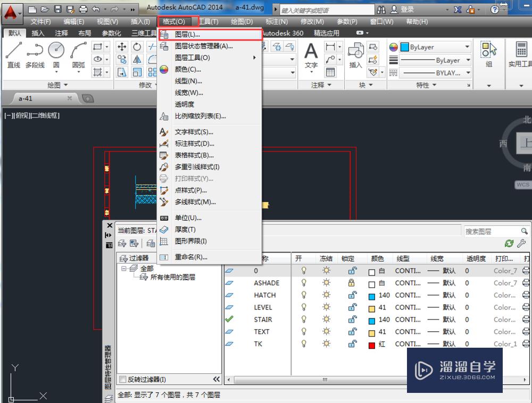Turn off the TK layer lightbulb
Screen dimensions: 532x403
(303, 344)
